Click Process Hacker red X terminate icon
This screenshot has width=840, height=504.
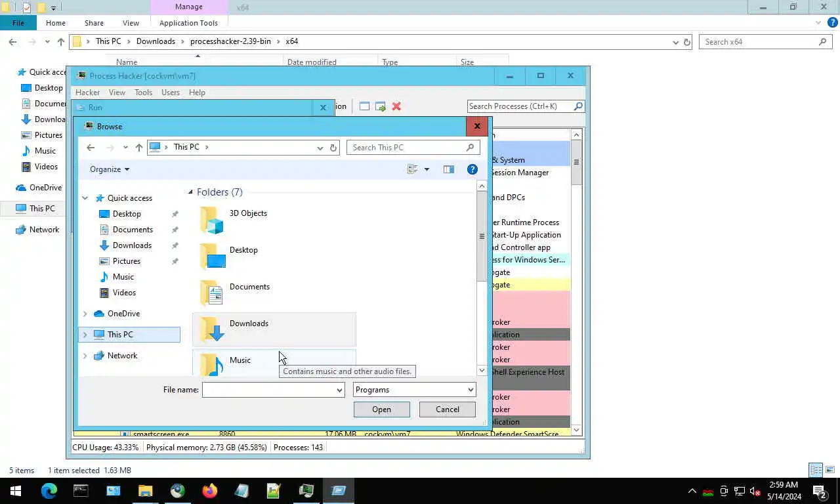pos(396,106)
